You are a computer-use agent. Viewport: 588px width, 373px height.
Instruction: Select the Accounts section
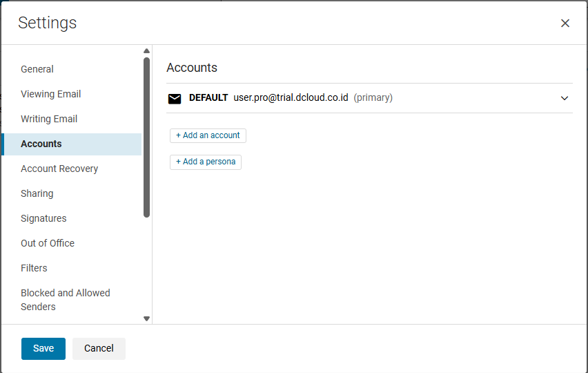(x=41, y=144)
